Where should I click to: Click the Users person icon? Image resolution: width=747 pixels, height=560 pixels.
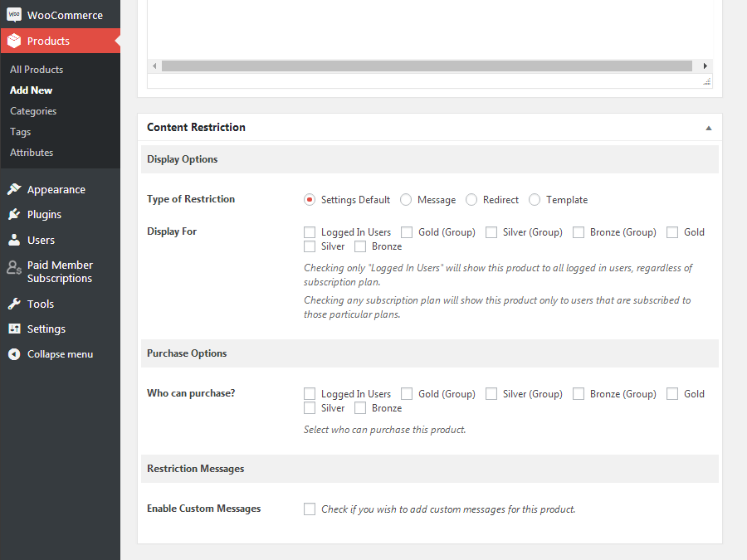pos(14,240)
